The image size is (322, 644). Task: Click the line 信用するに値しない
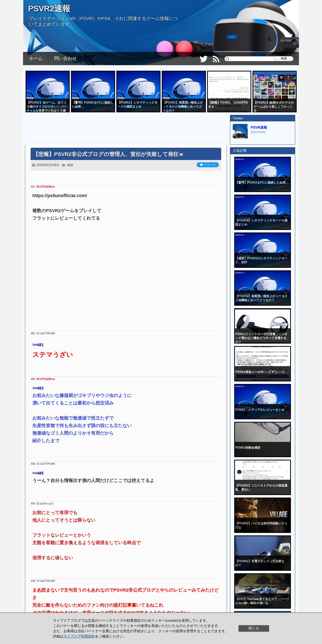[53, 558]
